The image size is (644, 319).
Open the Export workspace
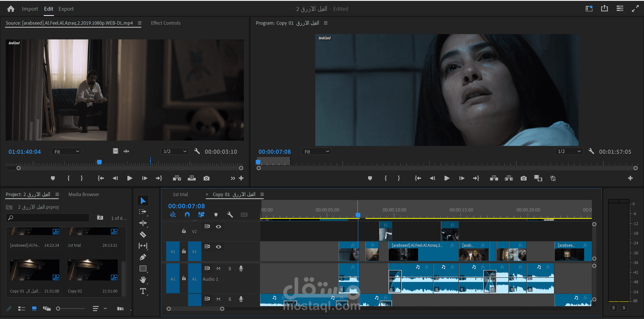pos(66,9)
